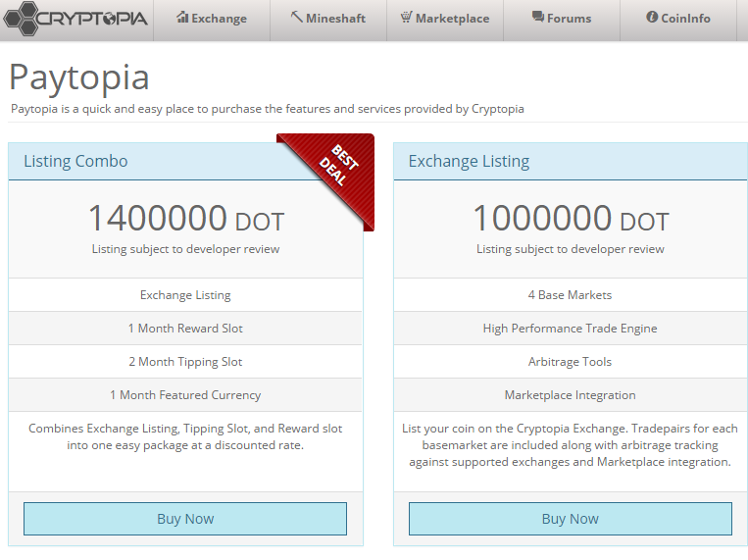The width and height of the screenshot is (748, 560).
Task: Click the Exchange Listing description paragraph
Action: (x=570, y=445)
